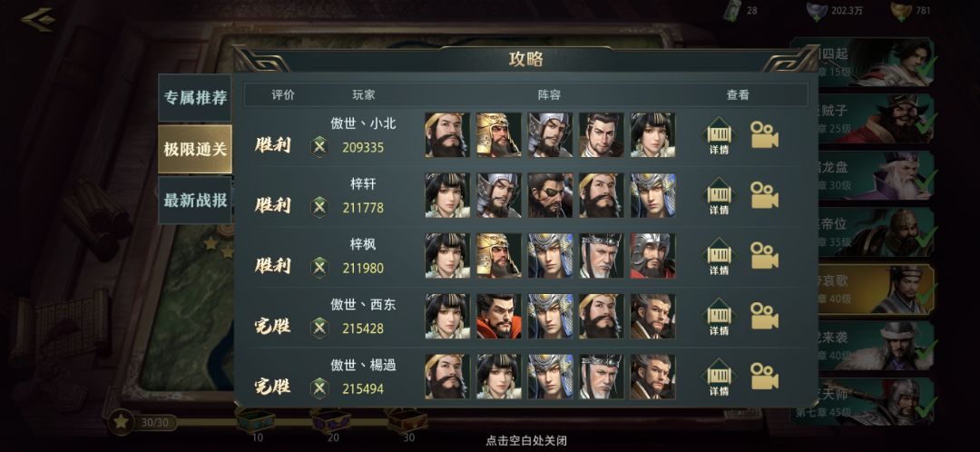Switch to the 专属推荐 tab

pos(195,98)
